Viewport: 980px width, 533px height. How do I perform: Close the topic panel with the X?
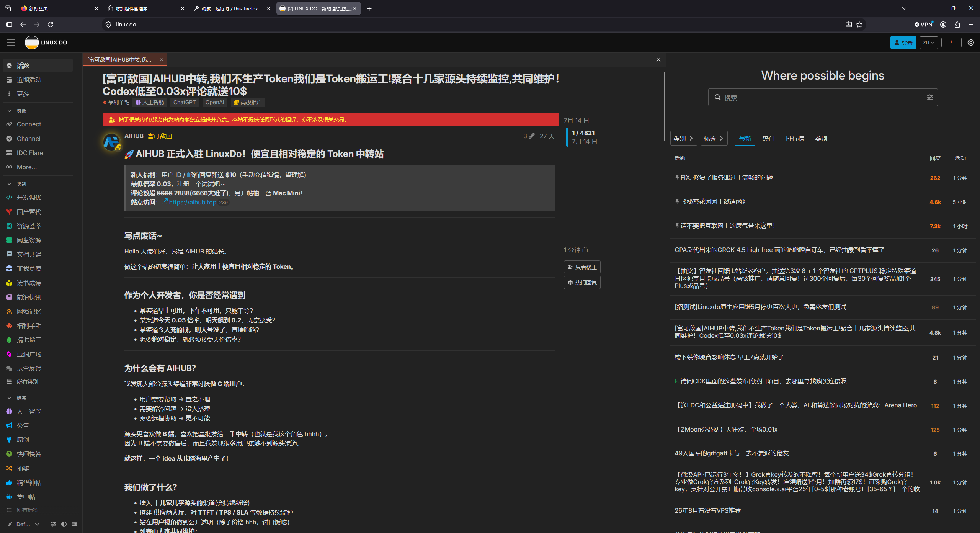658,60
